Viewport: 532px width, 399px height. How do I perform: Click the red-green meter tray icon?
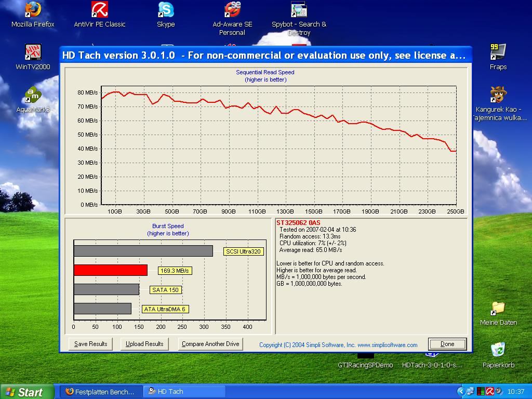[x=481, y=392]
